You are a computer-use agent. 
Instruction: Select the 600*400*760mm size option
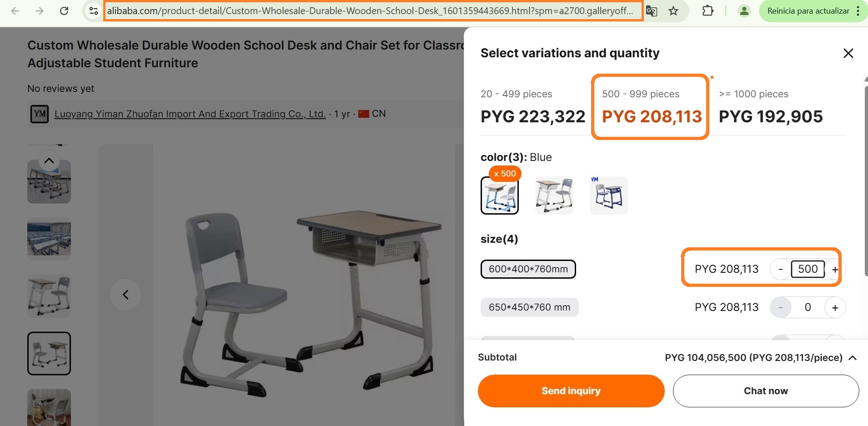click(x=528, y=269)
